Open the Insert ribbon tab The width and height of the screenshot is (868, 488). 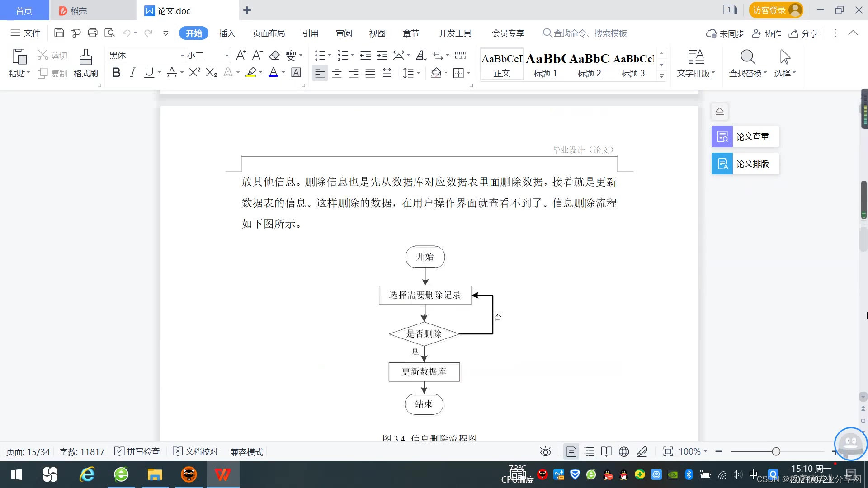227,33
